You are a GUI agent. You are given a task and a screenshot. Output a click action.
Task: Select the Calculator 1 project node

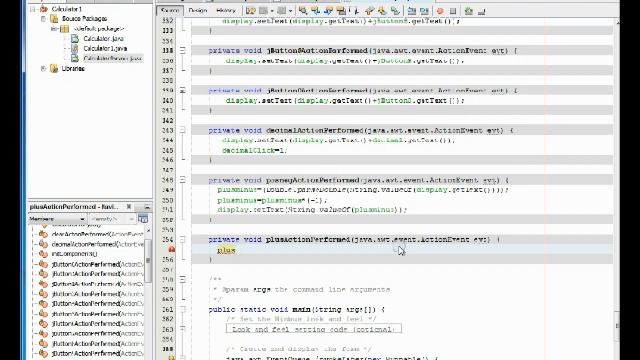pos(67,9)
